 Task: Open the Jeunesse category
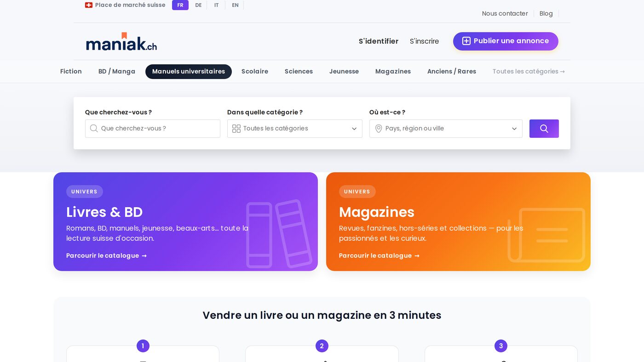point(344,72)
